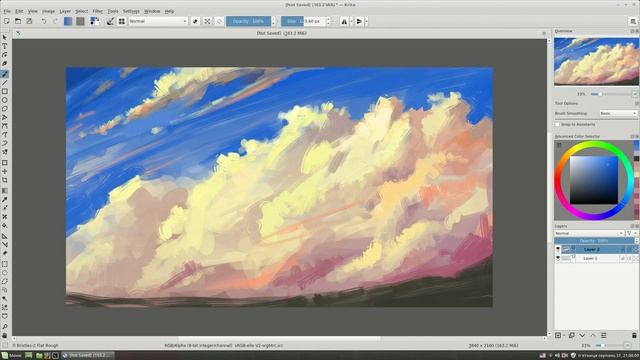640x360 pixels.
Task: Select the Move tool
Action: 5,171
